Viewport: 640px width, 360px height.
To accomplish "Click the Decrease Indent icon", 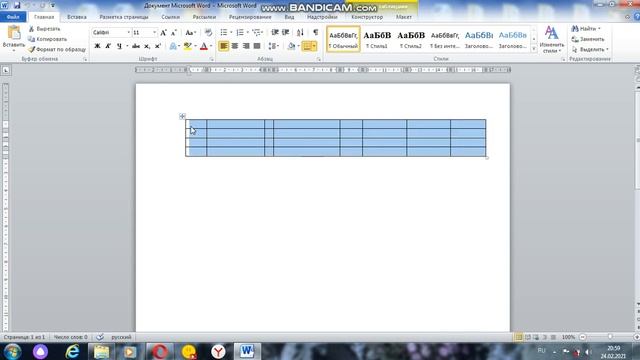I will [275, 32].
